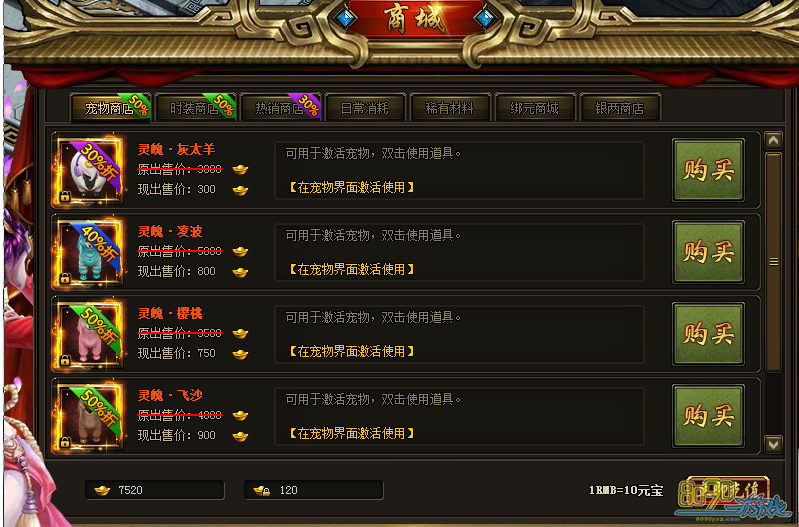Click the scroll up arrow of item list
799x527 pixels.
click(773, 140)
